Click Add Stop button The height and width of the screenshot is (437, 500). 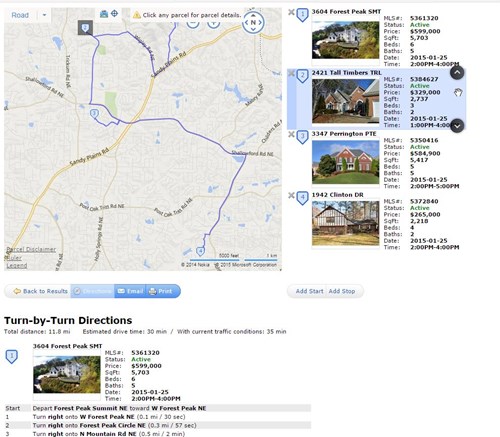tap(342, 291)
